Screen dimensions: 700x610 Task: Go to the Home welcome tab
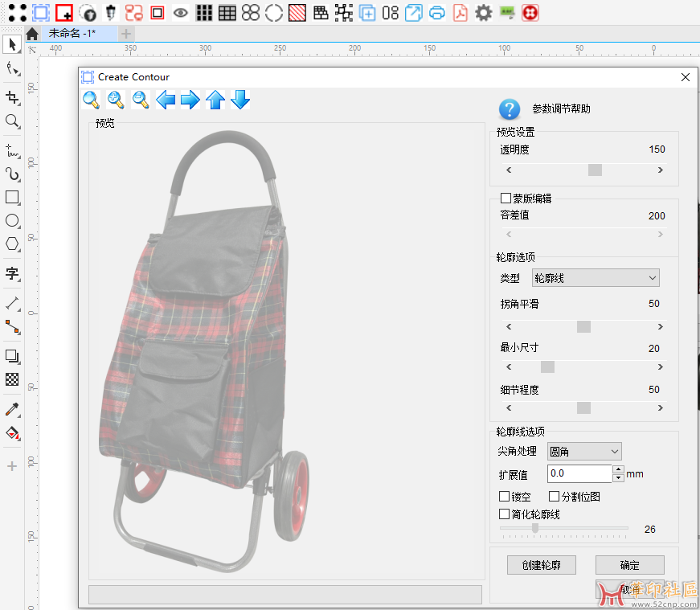coord(32,34)
